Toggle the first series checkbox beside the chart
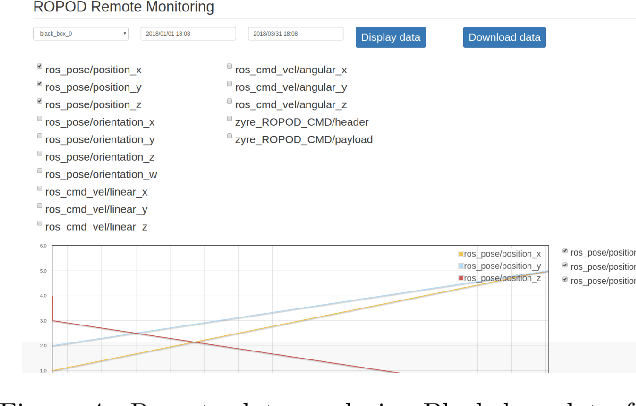The width and height of the screenshot is (636, 406). [x=566, y=251]
